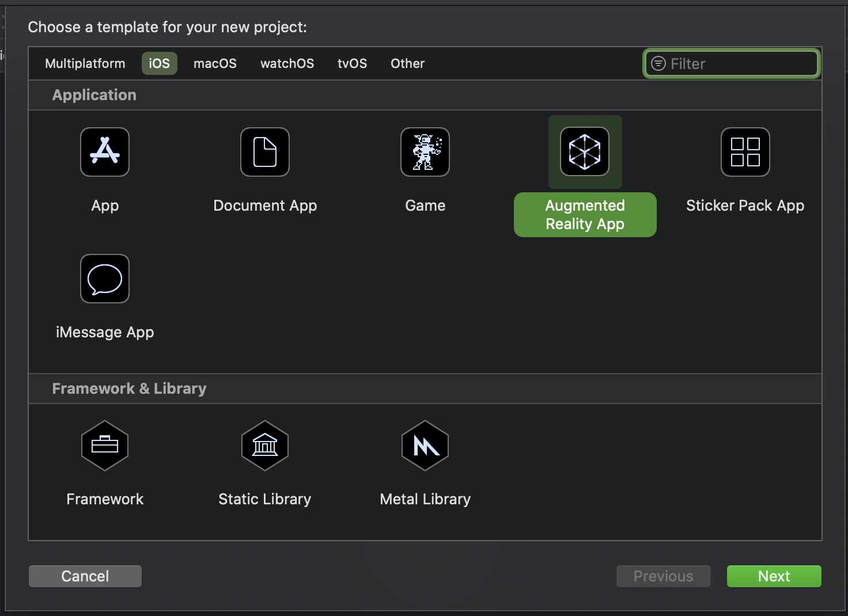Click the "Static Library" label text
848x616 pixels.
(x=265, y=499)
